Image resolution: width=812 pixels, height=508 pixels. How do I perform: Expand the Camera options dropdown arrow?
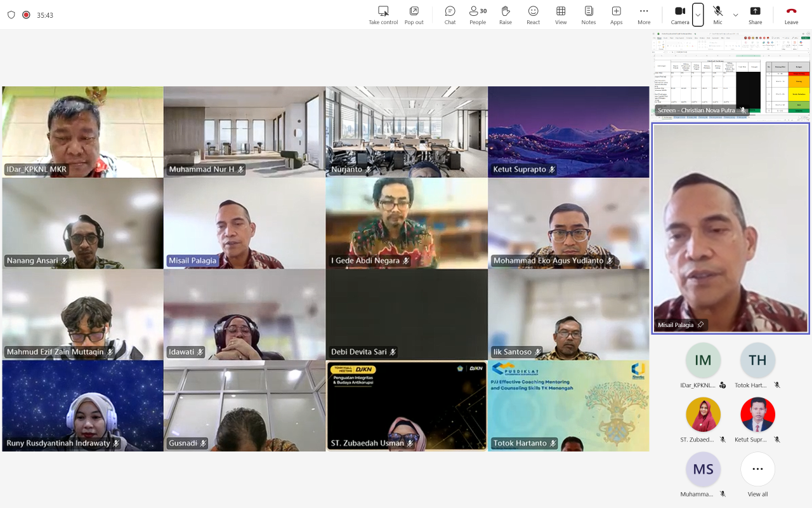(698, 15)
